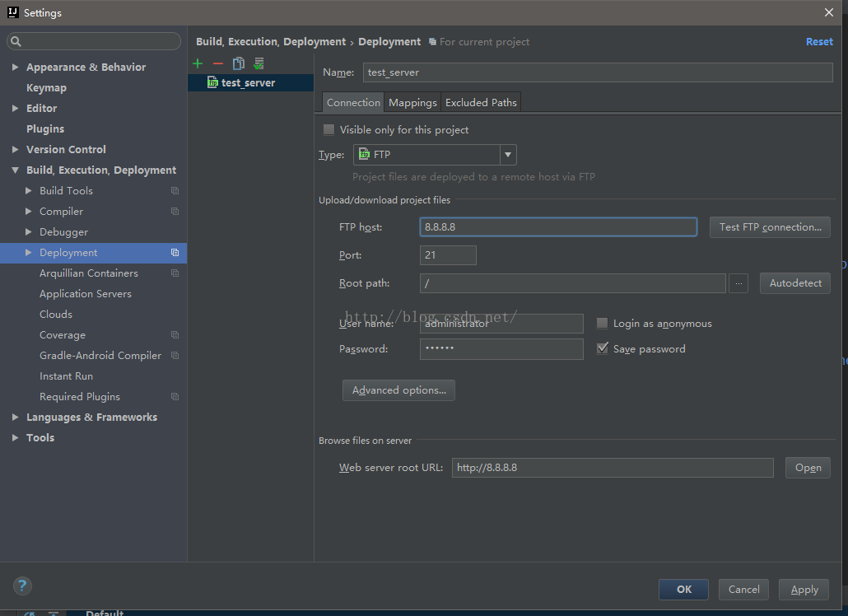Image resolution: width=848 pixels, height=616 pixels.
Task: Select test_server in server list
Action: click(x=251, y=82)
